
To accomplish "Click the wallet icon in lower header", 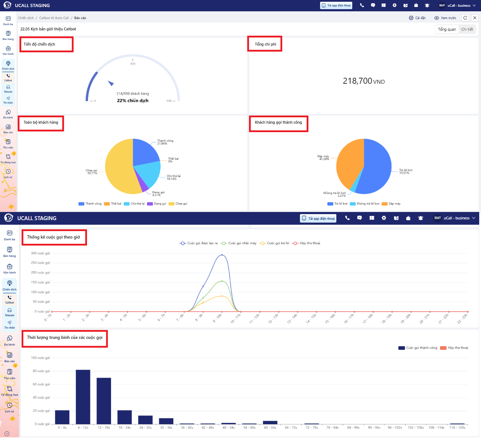I will coord(408,218).
